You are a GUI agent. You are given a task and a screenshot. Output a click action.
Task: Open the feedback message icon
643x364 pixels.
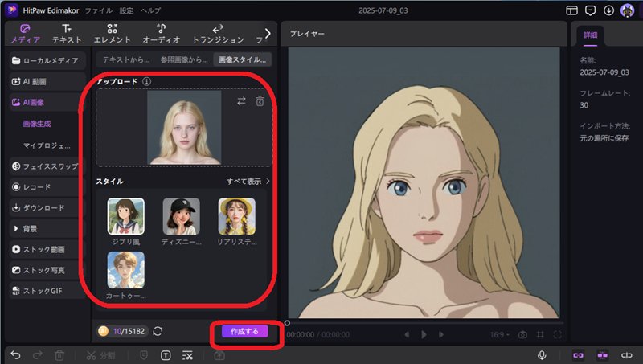point(590,10)
